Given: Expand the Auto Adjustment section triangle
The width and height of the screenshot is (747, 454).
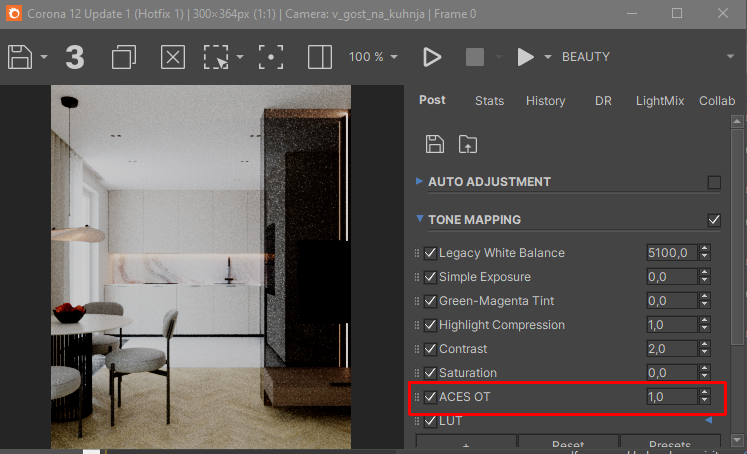Looking at the screenshot, I should point(419,181).
